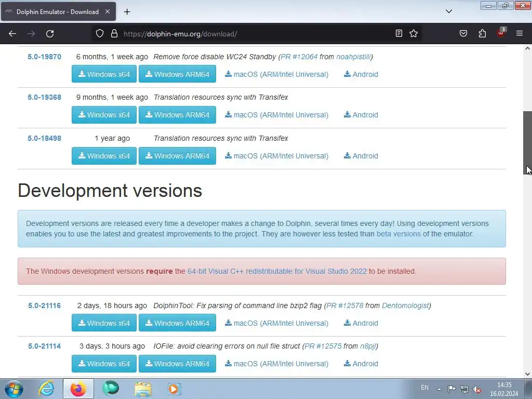Go back using the browser back arrow
This screenshot has height=399, width=532.
(x=12, y=34)
